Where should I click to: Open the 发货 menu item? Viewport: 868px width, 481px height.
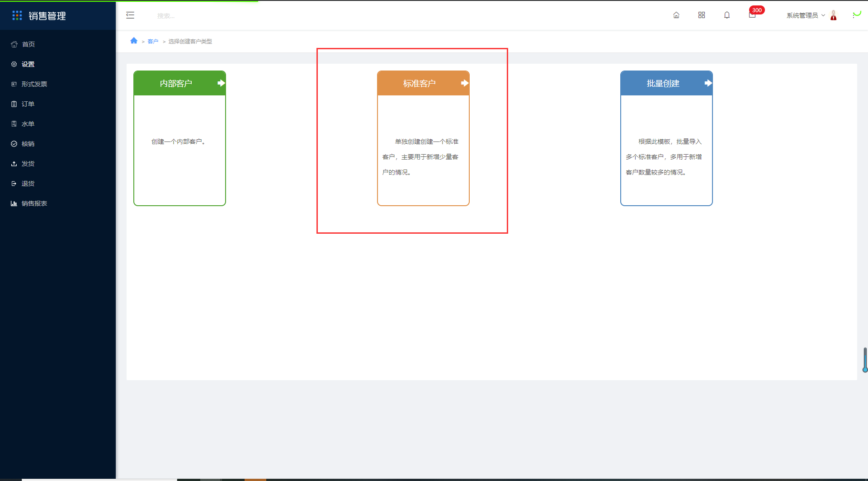click(x=58, y=164)
